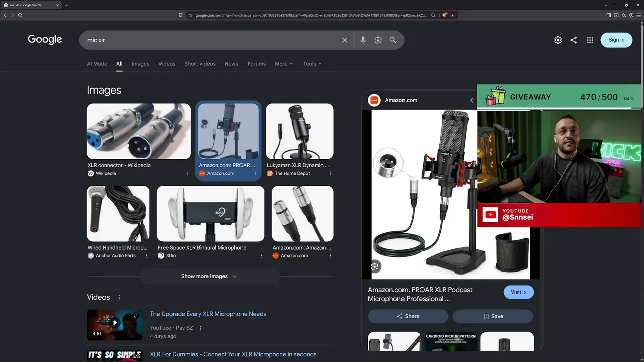Select the All results tab

click(x=119, y=64)
